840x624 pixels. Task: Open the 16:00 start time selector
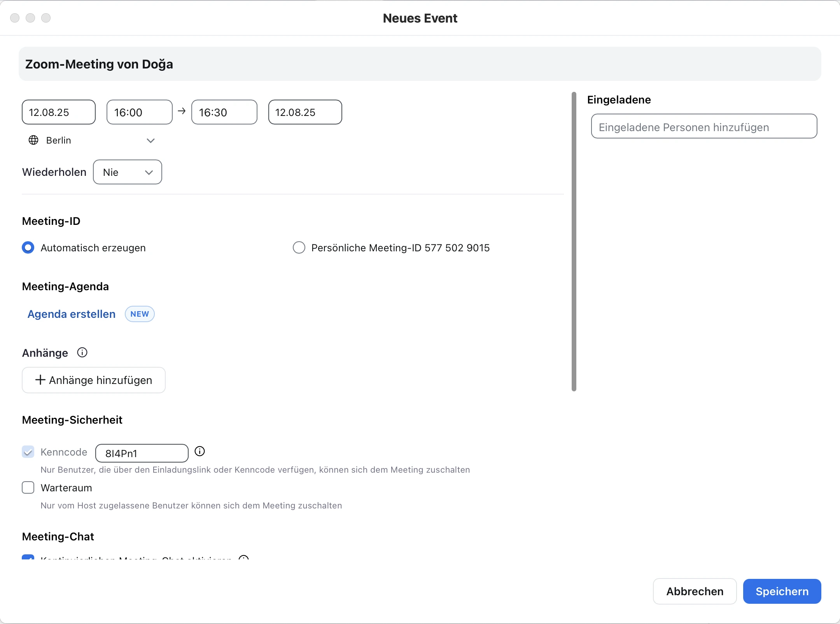[139, 112]
